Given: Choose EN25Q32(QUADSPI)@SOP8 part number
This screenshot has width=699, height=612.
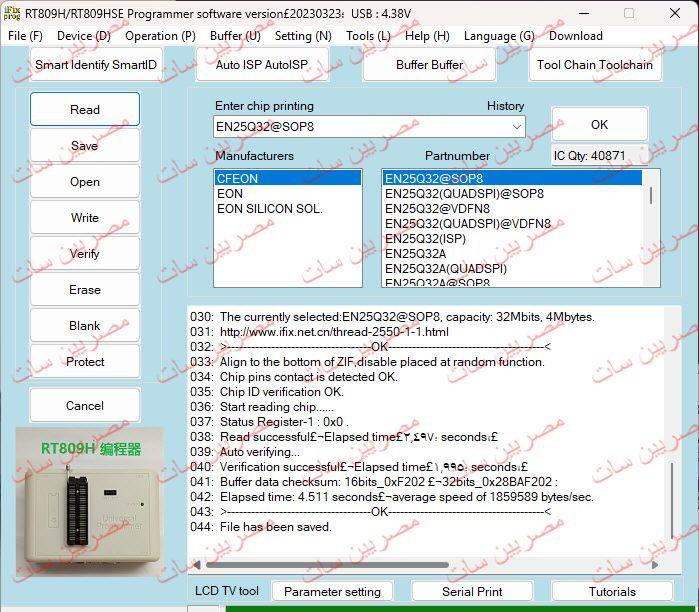Looking at the screenshot, I should [464, 193].
